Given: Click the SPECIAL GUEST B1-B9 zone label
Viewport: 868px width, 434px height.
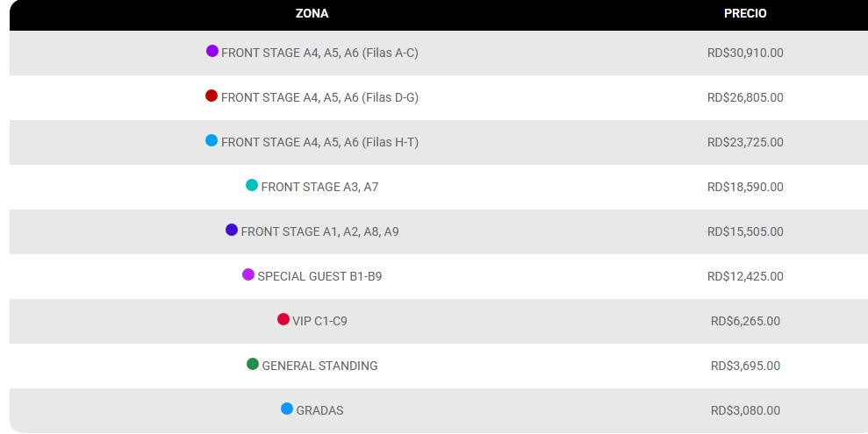Looking at the screenshot, I should (320, 276).
